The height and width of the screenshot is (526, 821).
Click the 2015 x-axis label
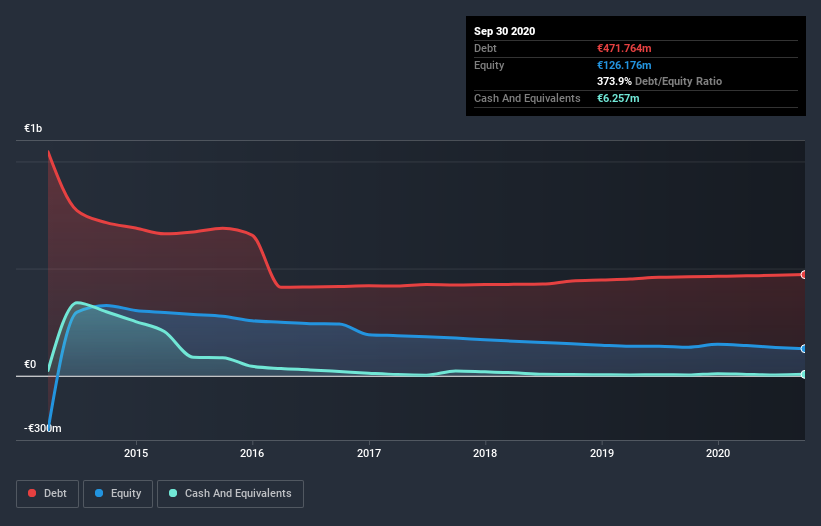[136, 453]
